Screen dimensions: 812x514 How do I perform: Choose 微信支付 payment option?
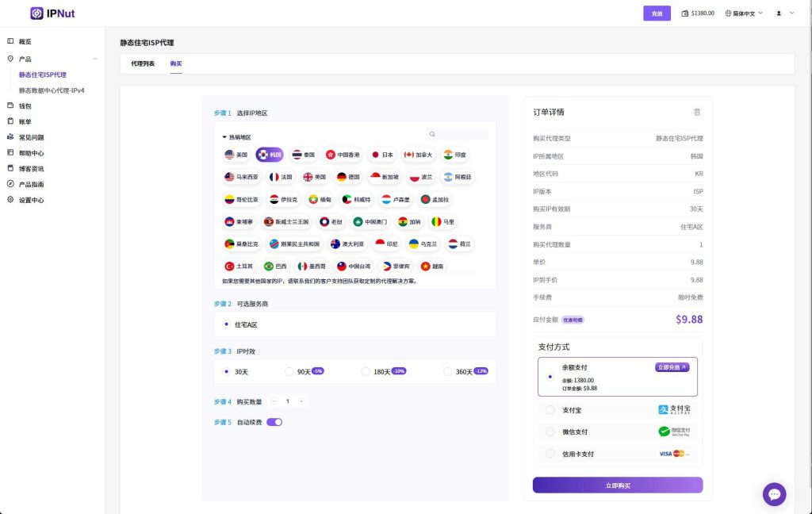pos(550,432)
